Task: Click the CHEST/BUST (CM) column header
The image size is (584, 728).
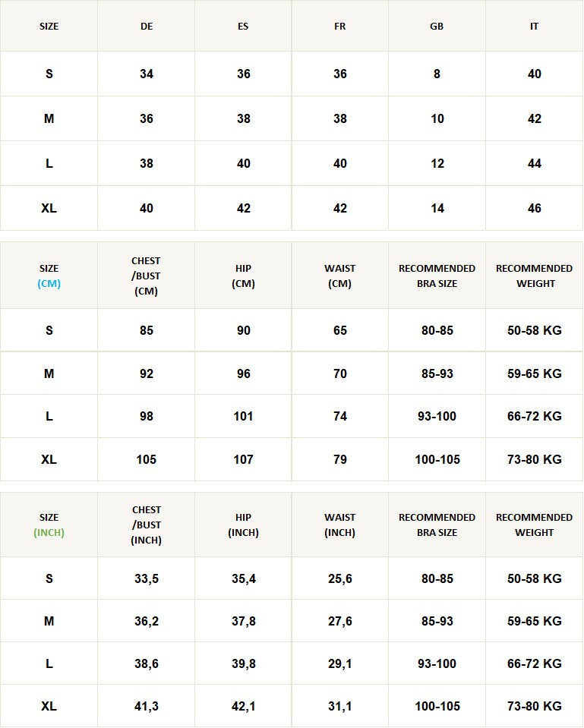Action: 147,276
